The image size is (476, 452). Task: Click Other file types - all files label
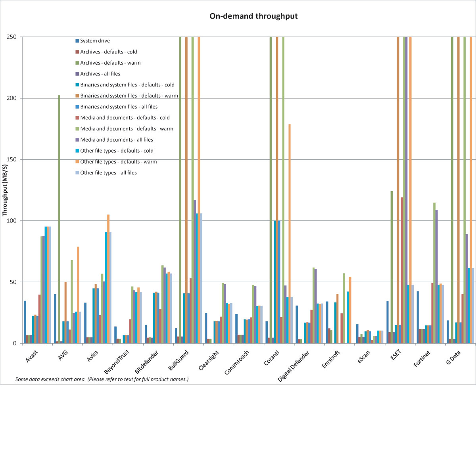(108, 173)
